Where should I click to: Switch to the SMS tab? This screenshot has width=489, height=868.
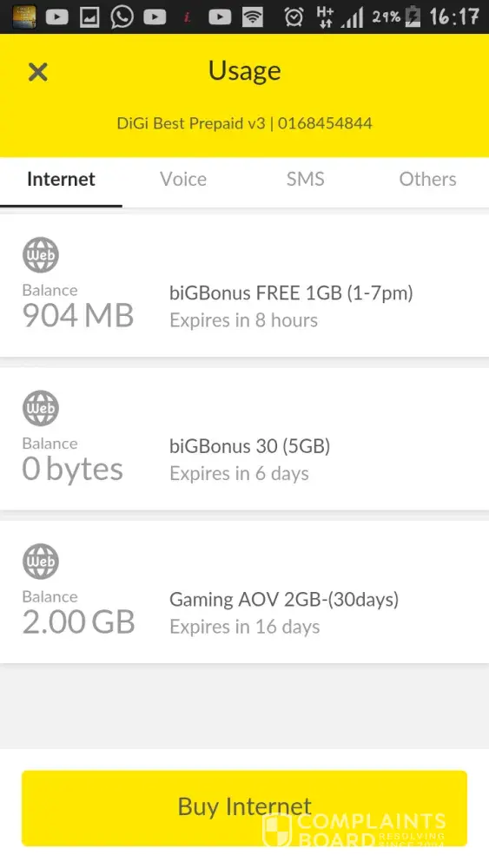(305, 179)
